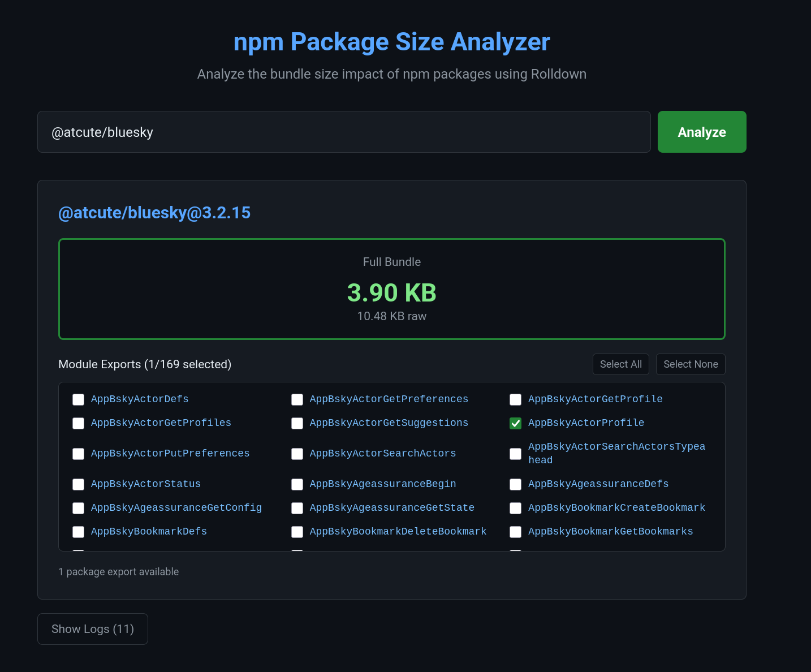
Task: Click the Full Bundle size card
Action: point(391,289)
